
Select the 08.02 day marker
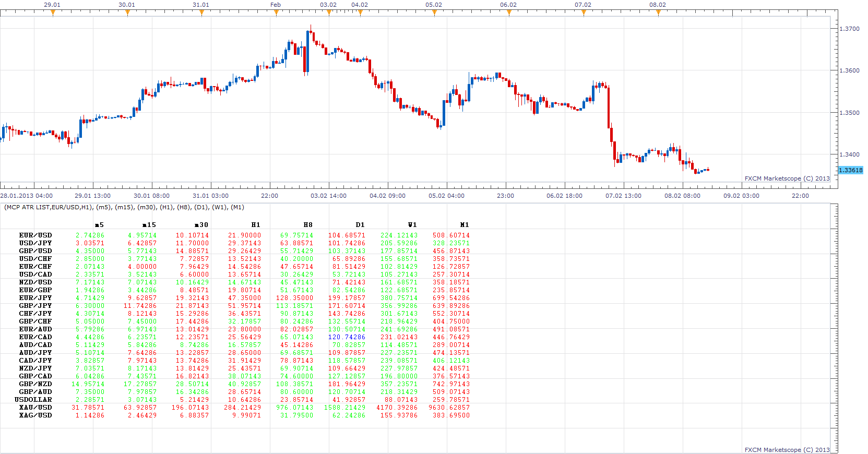point(658,13)
